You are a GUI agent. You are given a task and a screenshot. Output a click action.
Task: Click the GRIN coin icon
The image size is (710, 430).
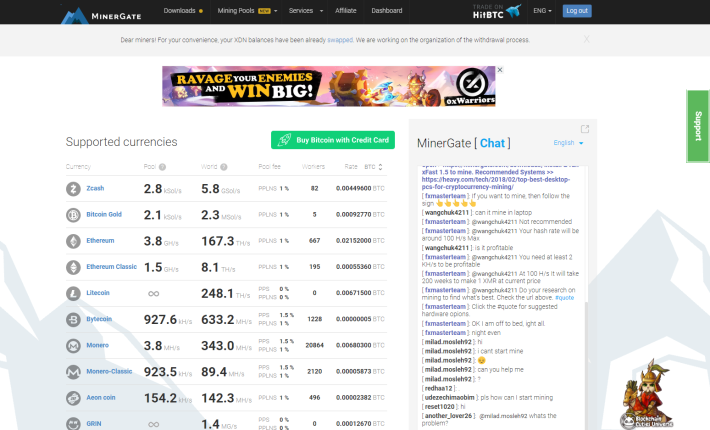tap(73, 424)
